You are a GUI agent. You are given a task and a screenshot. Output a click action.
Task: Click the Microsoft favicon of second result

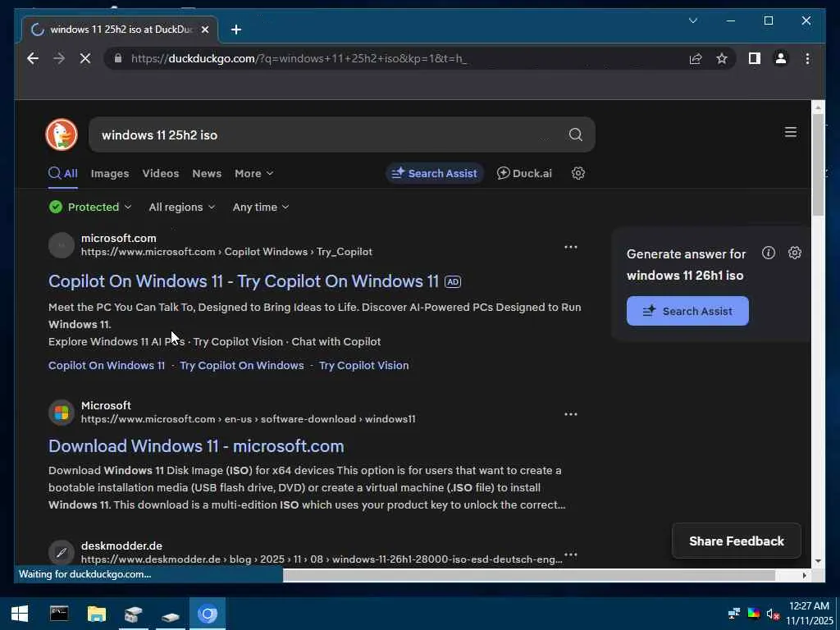62,413
